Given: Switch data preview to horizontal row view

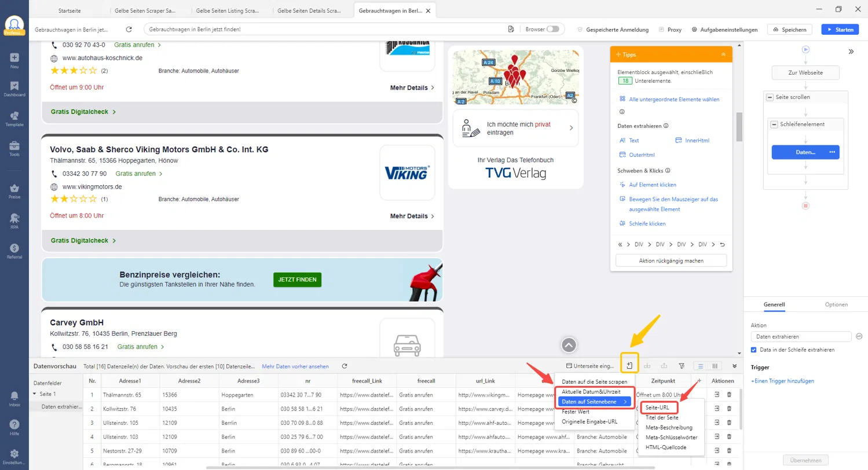Looking at the screenshot, I should point(701,366).
